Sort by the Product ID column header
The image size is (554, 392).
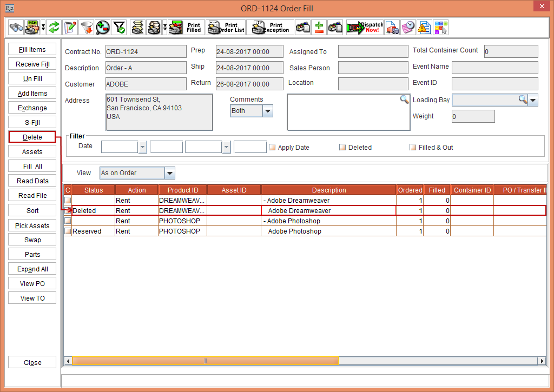coord(182,190)
